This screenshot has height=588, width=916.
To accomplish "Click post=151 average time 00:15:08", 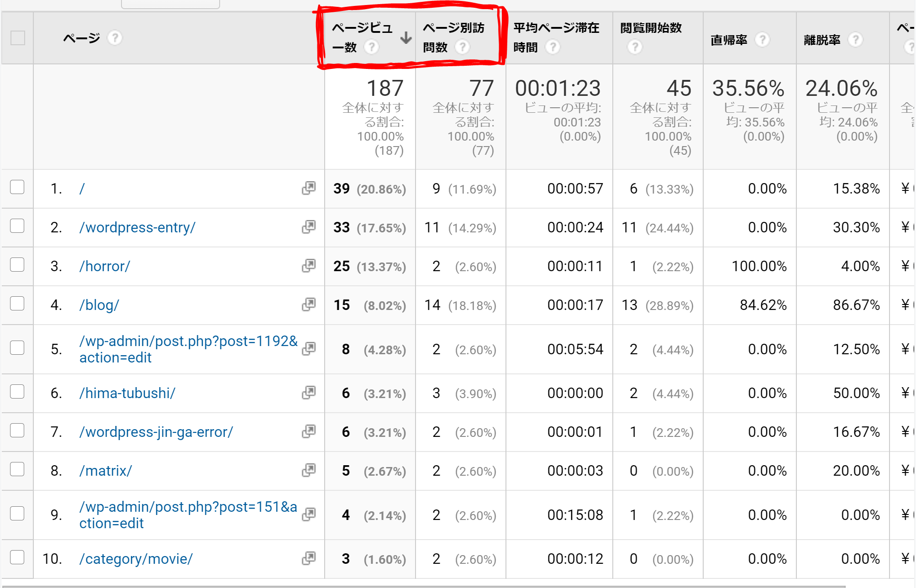I will [x=575, y=515].
